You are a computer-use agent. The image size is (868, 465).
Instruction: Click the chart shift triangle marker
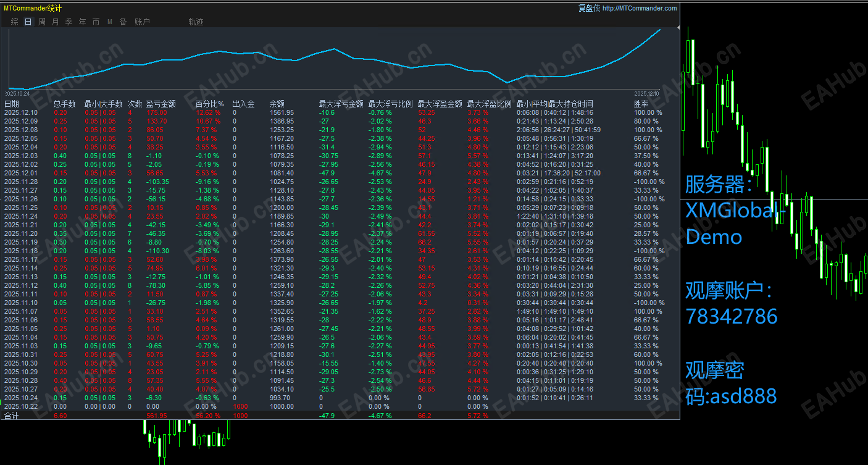point(679,28)
